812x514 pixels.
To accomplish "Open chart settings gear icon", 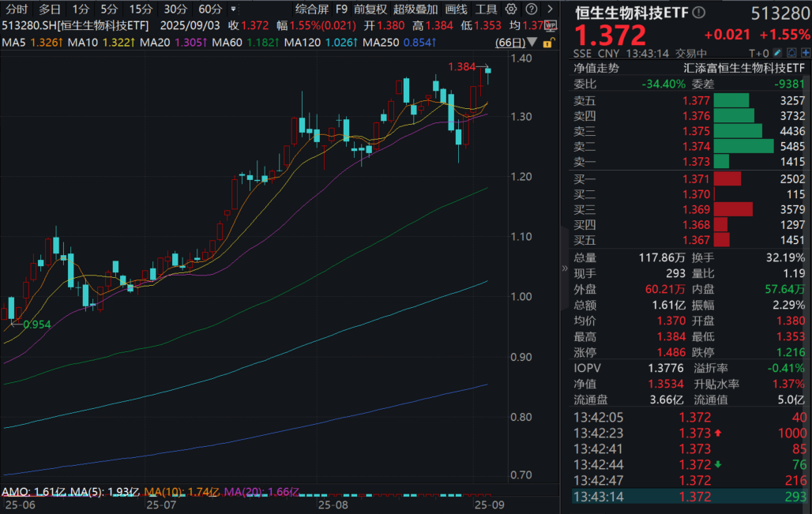I will (x=511, y=9).
